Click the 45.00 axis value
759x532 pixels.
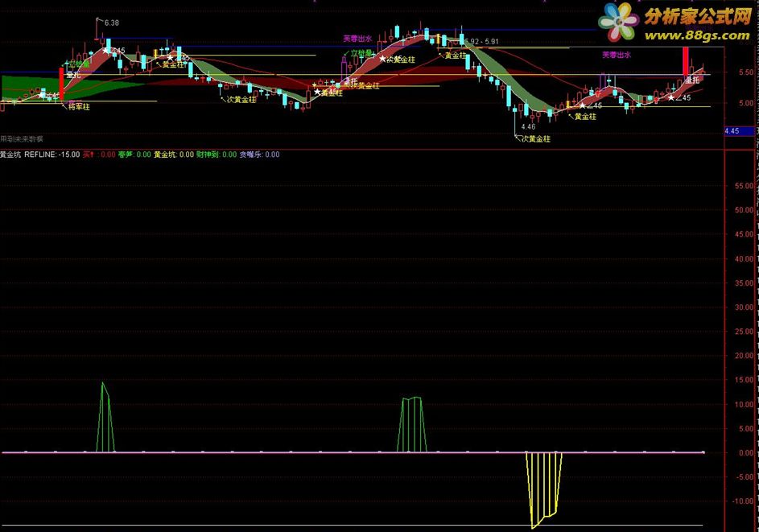coord(744,234)
